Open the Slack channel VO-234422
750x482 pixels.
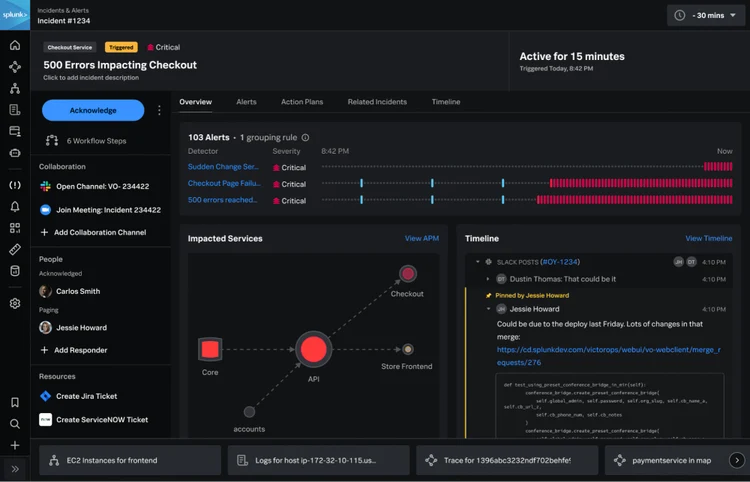(102, 186)
